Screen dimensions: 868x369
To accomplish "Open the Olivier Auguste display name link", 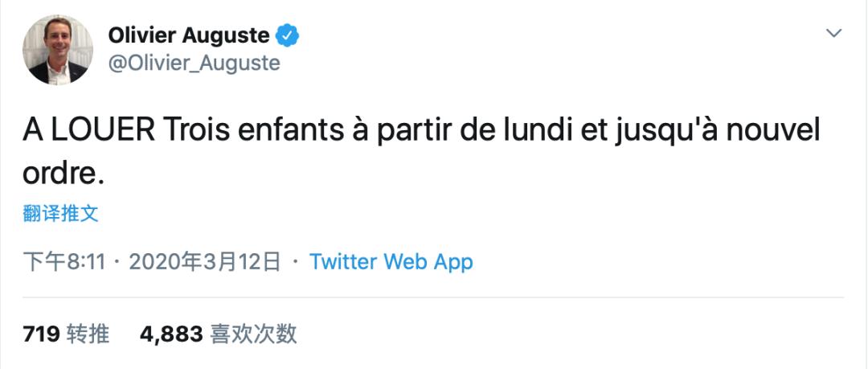I will [x=190, y=36].
